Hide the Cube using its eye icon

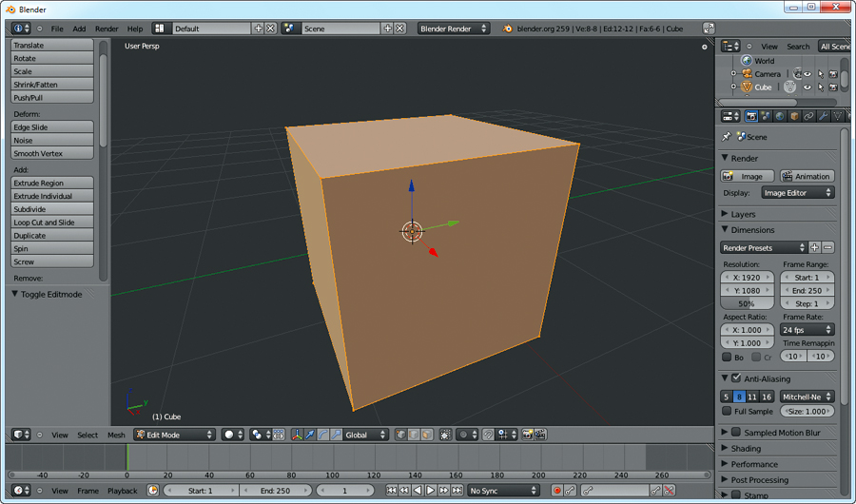coord(807,87)
